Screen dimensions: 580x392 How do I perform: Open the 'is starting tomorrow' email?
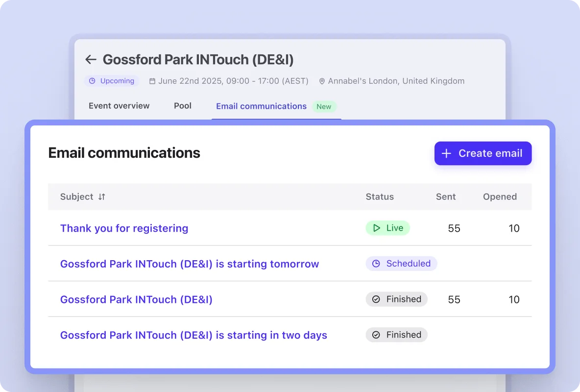coord(190,264)
